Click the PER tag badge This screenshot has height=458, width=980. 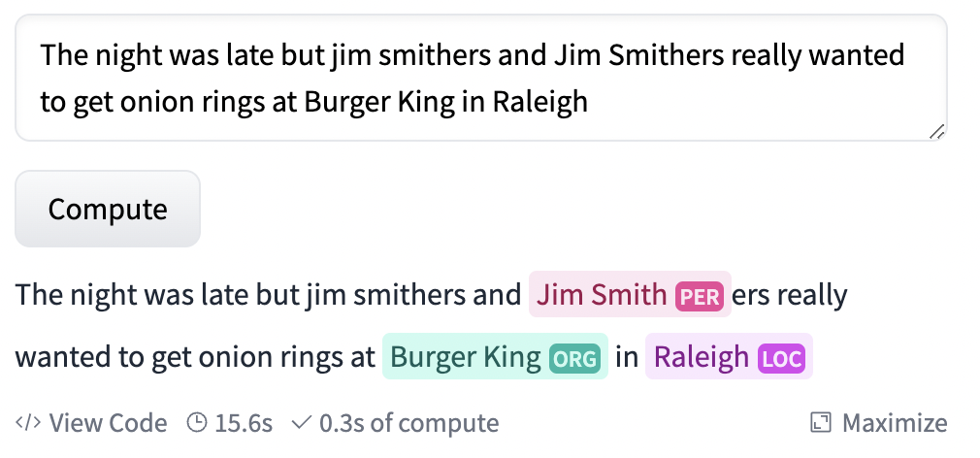pyautogui.click(x=700, y=296)
